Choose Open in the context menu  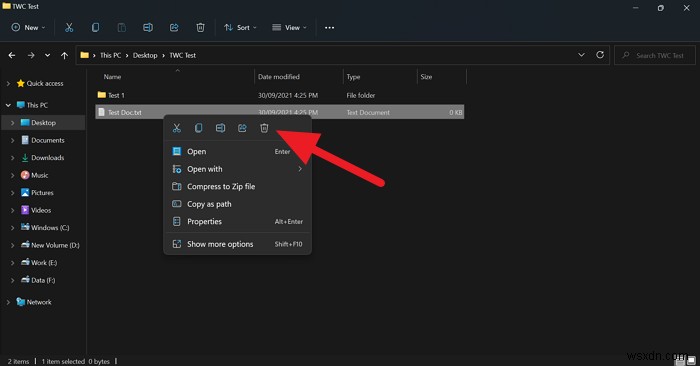click(238, 152)
